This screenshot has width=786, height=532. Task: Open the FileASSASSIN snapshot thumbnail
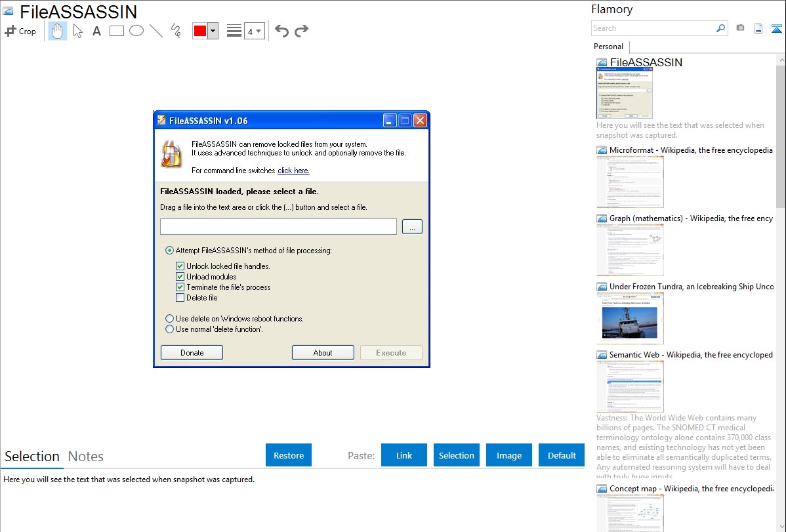(x=625, y=92)
